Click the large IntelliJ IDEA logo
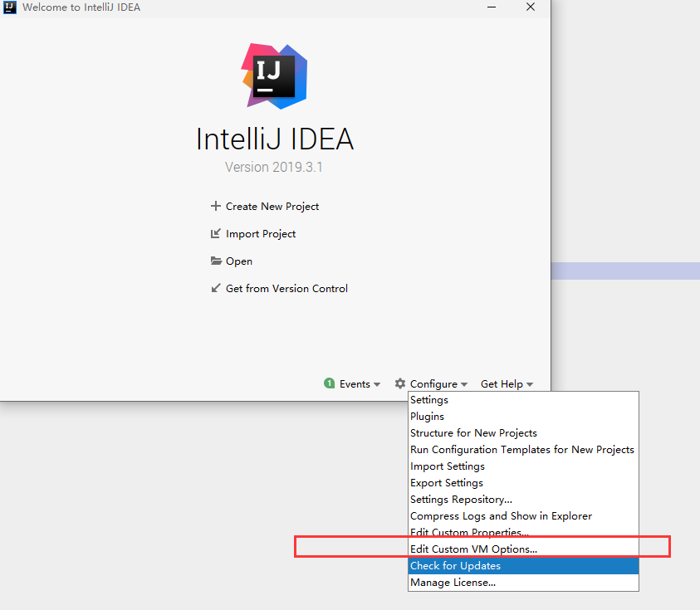 tap(274, 76)
